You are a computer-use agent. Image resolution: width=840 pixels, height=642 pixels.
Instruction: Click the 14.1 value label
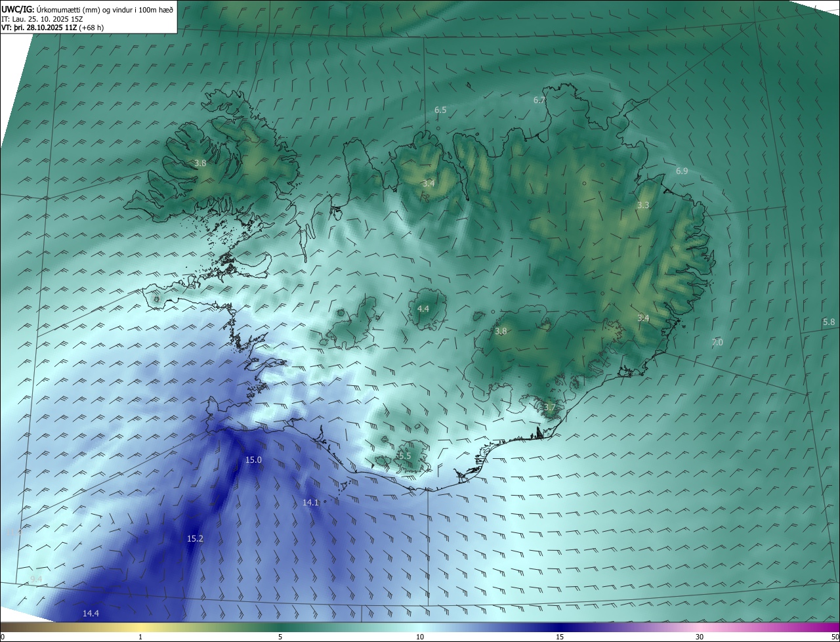point(310,502)
